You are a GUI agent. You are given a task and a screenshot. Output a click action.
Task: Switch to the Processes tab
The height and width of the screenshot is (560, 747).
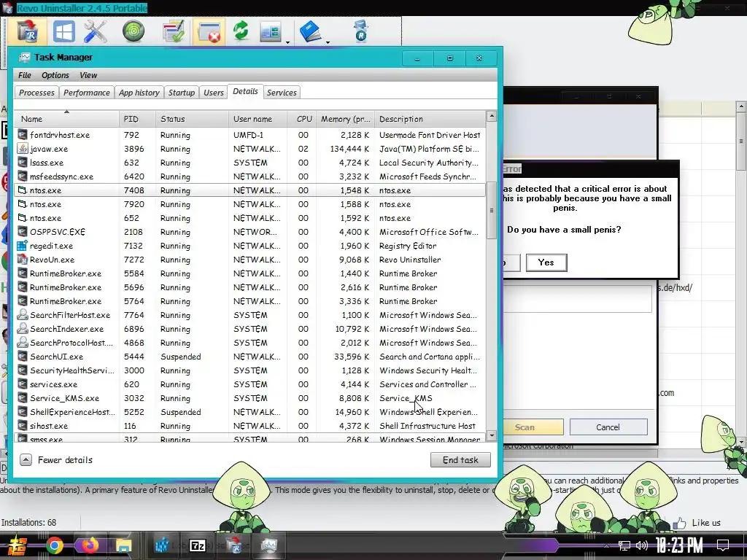(36, 93)
